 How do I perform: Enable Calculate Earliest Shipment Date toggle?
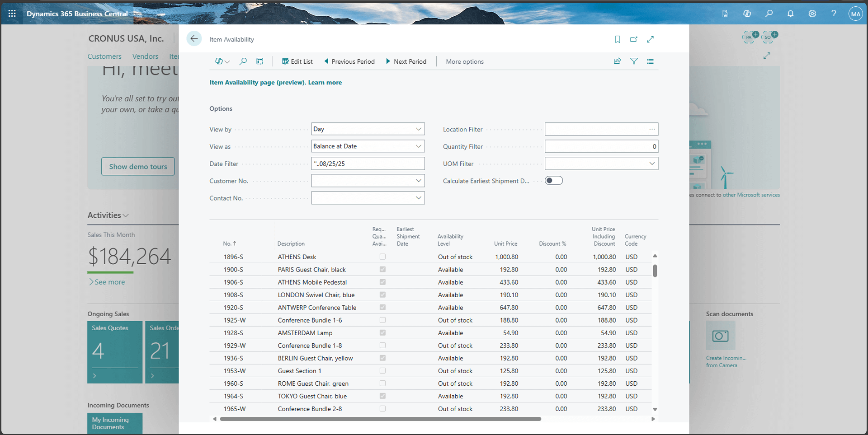(553, 180)
